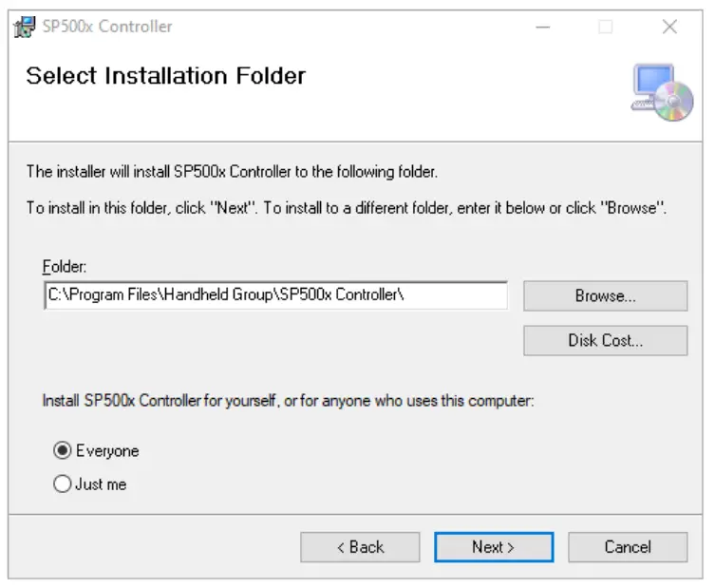Show the Disk Cost details
Screen dimensions: 715x588
[x=605, y=340]
